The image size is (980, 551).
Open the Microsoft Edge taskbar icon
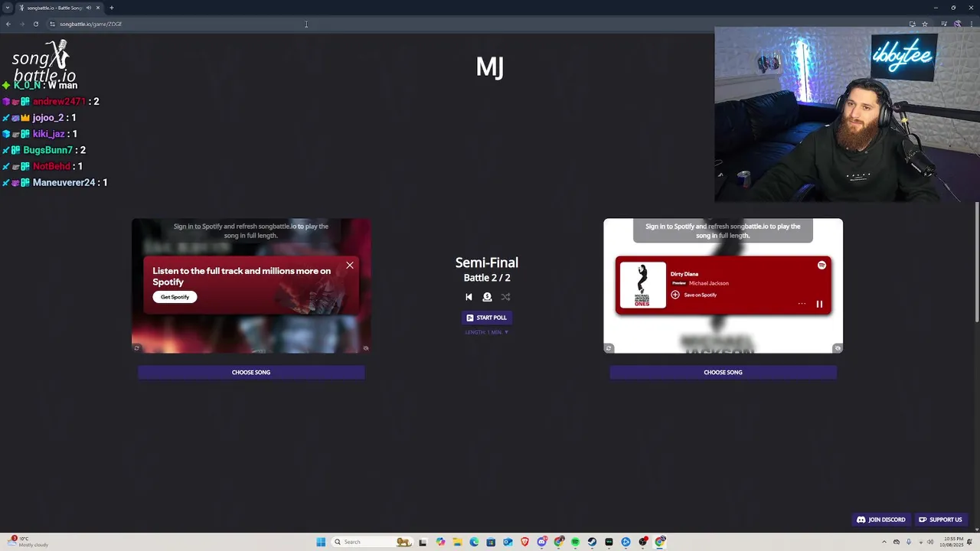point(474,542)
